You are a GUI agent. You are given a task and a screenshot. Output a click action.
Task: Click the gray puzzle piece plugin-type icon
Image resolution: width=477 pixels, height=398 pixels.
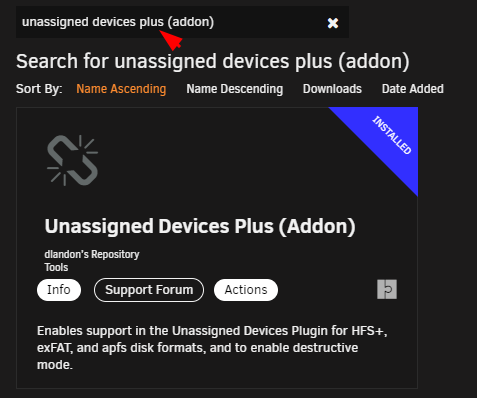point(387,289)
